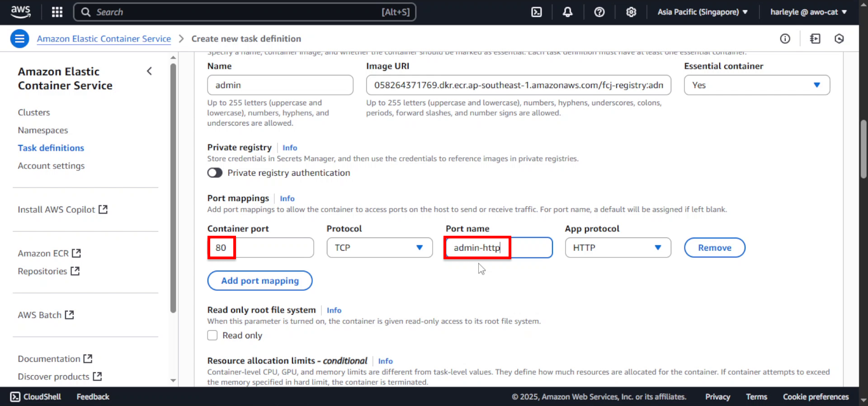
Task: Toggle the hamburger navigation menu
Action: tap(19, 39)
